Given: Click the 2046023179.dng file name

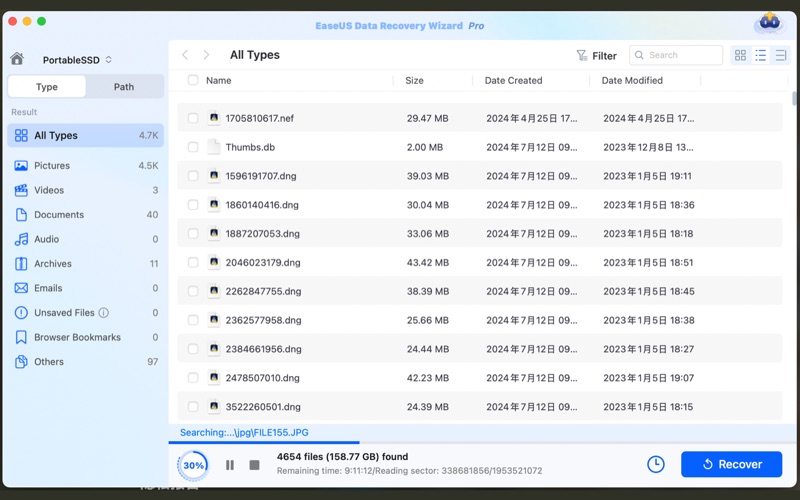Looking at the screenshot, I should coord(263,262).
